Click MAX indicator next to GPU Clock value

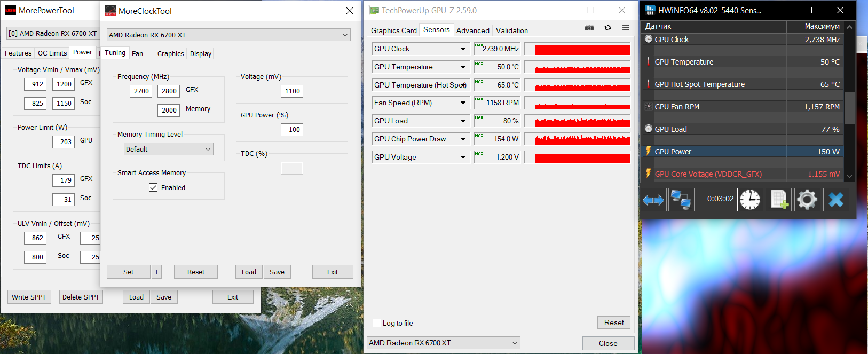coord(479,45)
